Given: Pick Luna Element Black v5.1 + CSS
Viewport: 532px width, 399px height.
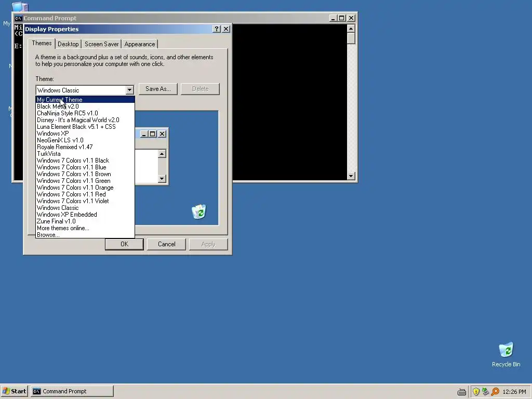Looking at the screenshot, I should tap(85, 127).
